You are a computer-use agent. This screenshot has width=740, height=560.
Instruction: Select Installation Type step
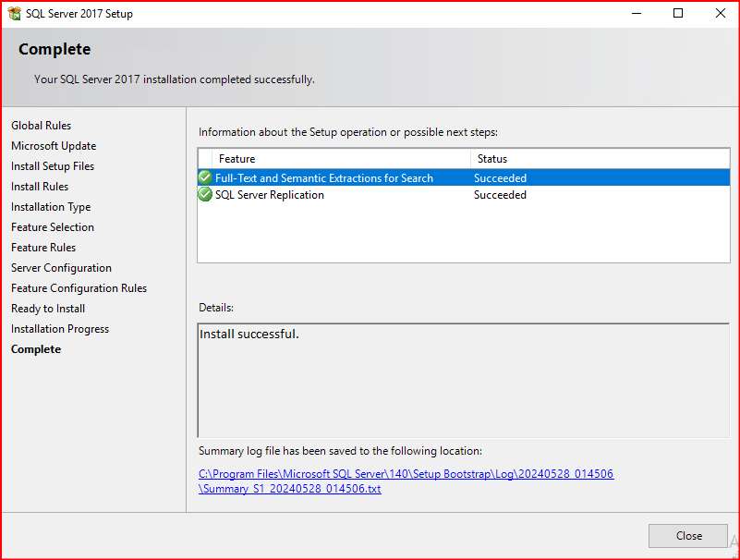pyautogui.click(x=51, y=207)
